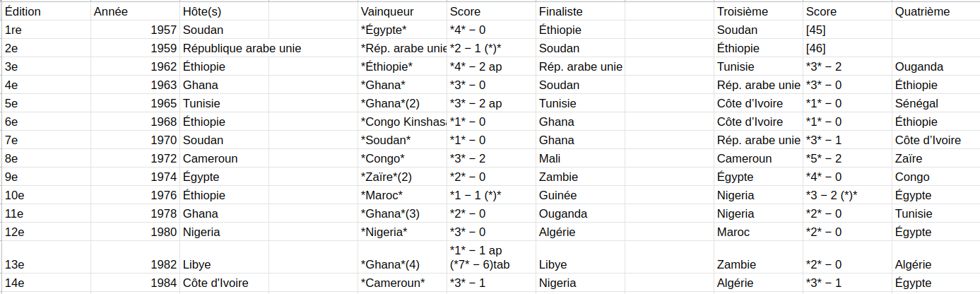The image size is (980, 294).
Task: Click the Année column header cell
Action: 136,11
